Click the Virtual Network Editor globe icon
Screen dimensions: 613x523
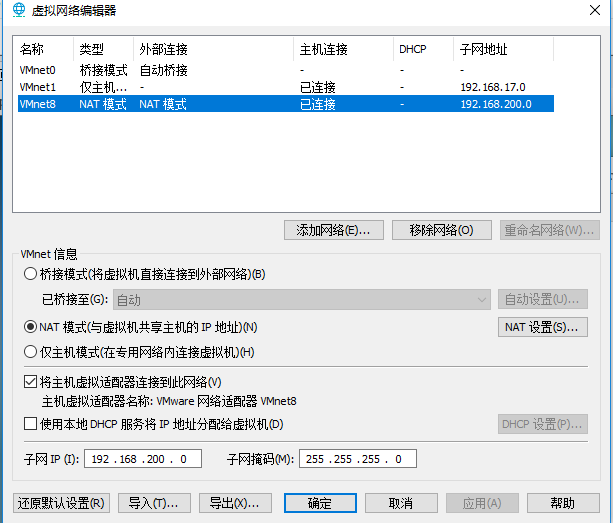(18, 10)
